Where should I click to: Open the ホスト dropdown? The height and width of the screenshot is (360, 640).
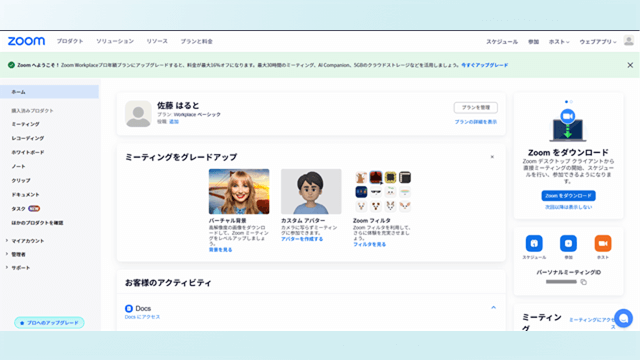(559, 42)
